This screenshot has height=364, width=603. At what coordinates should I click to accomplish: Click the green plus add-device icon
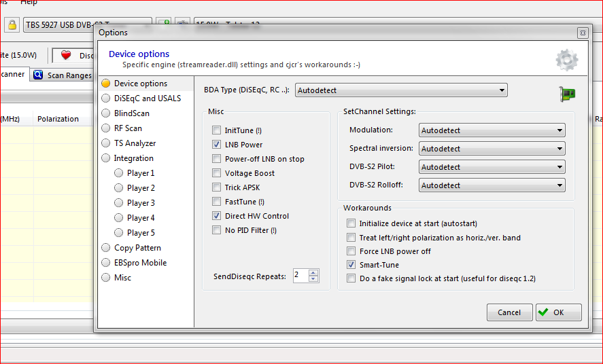click(x=164, y=25)
